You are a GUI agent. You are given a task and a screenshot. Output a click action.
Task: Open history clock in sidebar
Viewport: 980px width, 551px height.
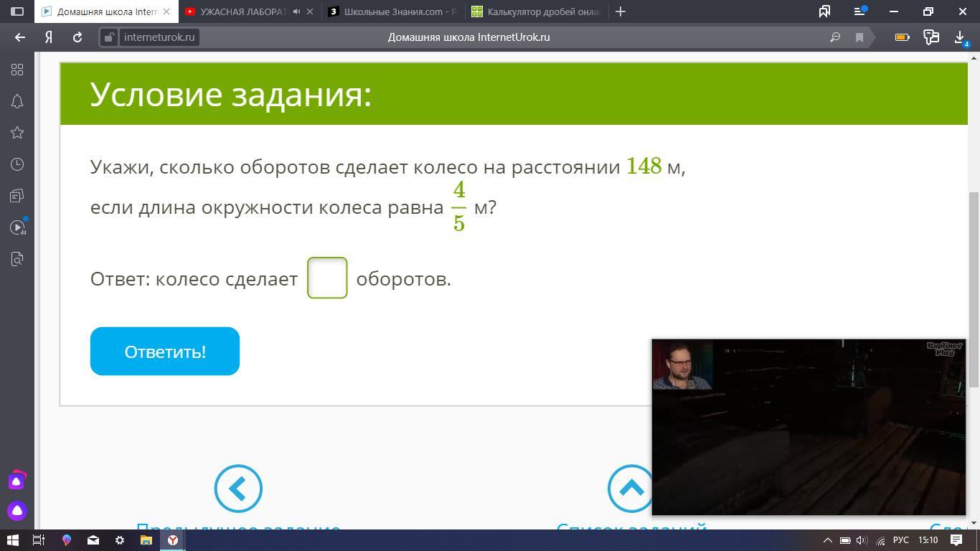(x=17, y=164)
